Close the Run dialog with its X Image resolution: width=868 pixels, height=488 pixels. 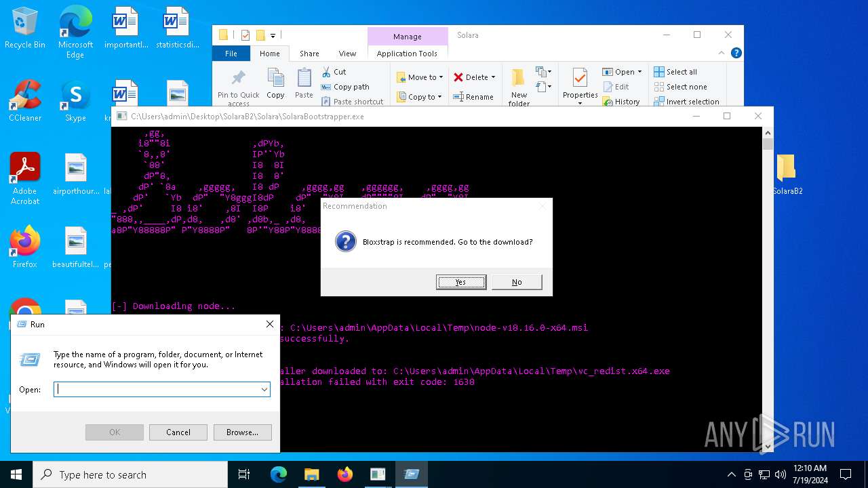[269, 324]
